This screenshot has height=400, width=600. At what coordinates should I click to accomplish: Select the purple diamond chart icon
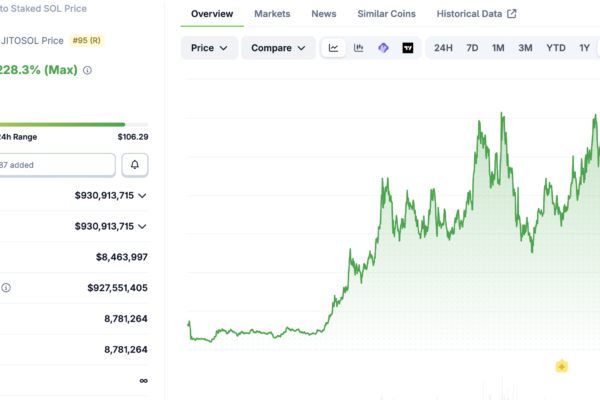pyautogui.click(x=383, y=48)
